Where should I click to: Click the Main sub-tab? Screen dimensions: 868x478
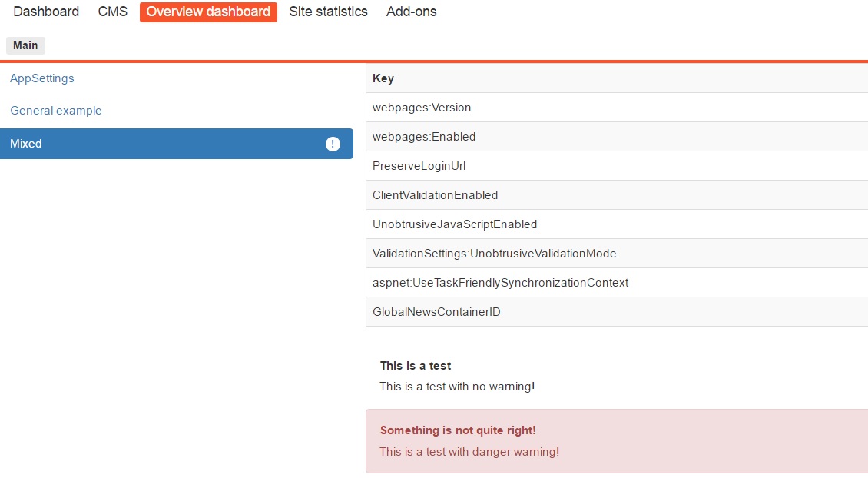[25, 45]
